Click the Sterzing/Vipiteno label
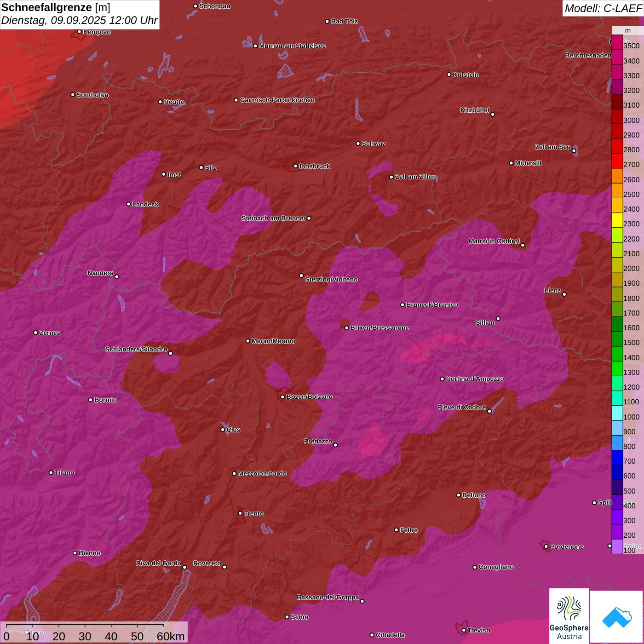Screen dimensions: 644x644 (331, 279)
